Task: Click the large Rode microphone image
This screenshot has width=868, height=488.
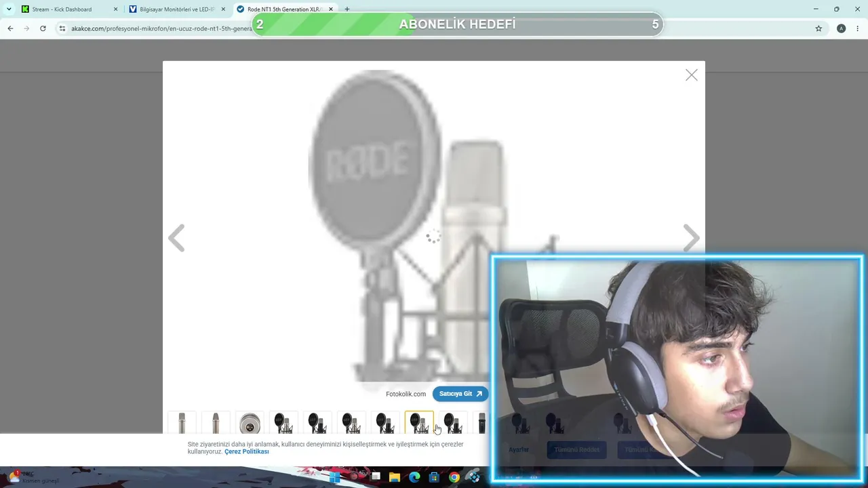Action: pos(434,227)
